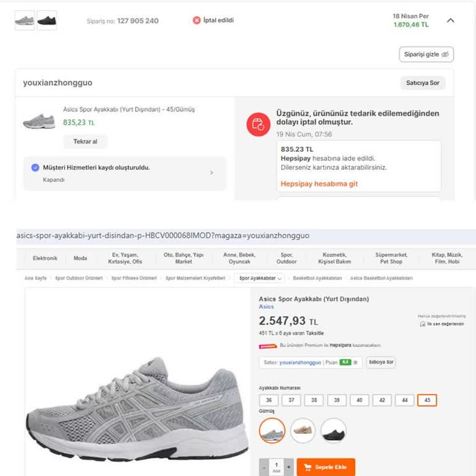Add the shoe with Sepete Ekle
Screen dimensions: 476x476
click(x=326, y=467)
